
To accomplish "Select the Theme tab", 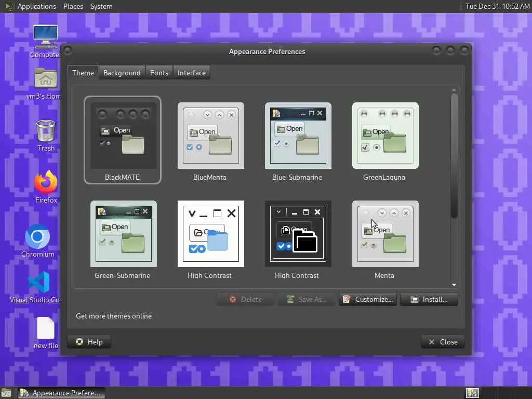I will [83, 73].
